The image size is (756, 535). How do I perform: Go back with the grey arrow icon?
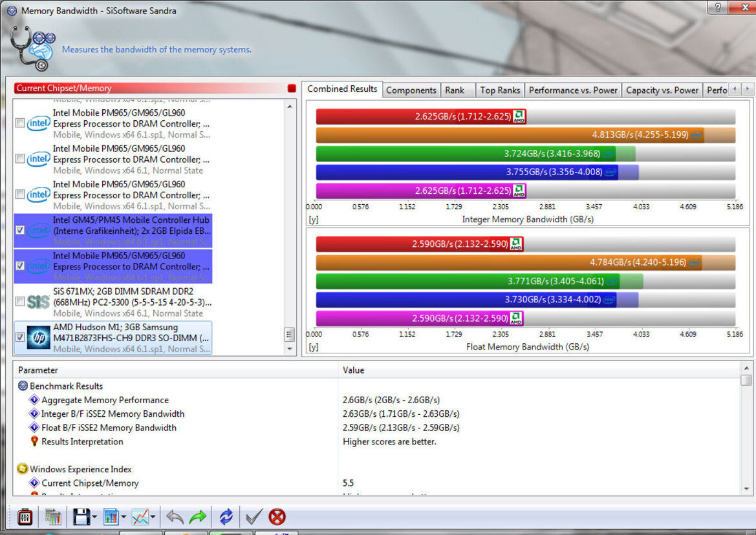coord(175,517)
